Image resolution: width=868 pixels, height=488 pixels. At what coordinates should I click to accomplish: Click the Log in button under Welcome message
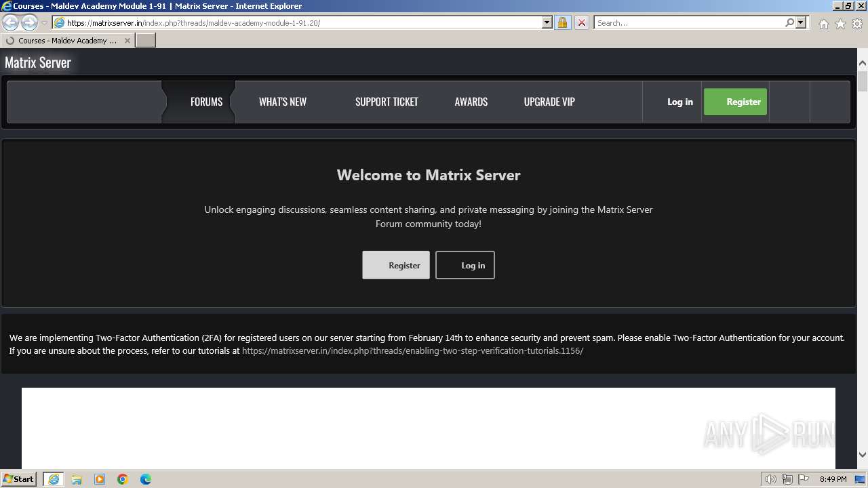(x=465, y=265)
